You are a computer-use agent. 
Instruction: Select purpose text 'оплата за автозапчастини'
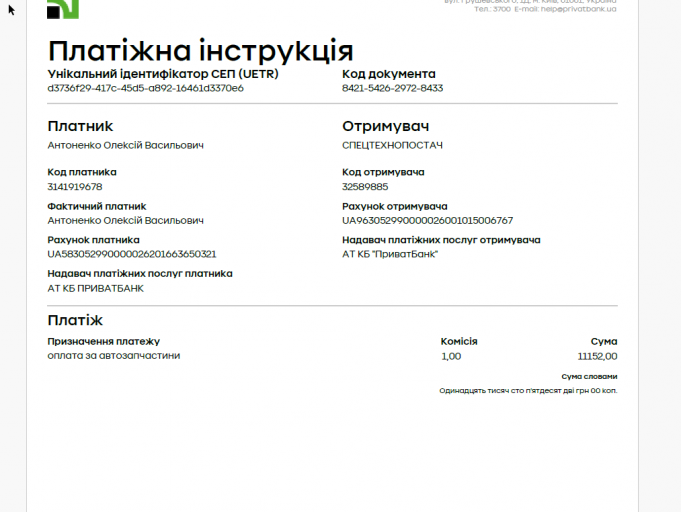tap(114, 356)
